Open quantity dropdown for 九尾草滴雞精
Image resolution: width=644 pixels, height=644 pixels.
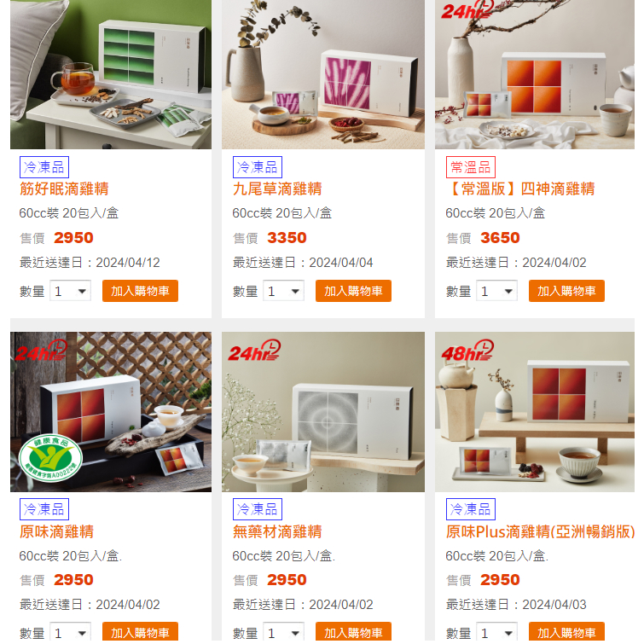(283, 291)
